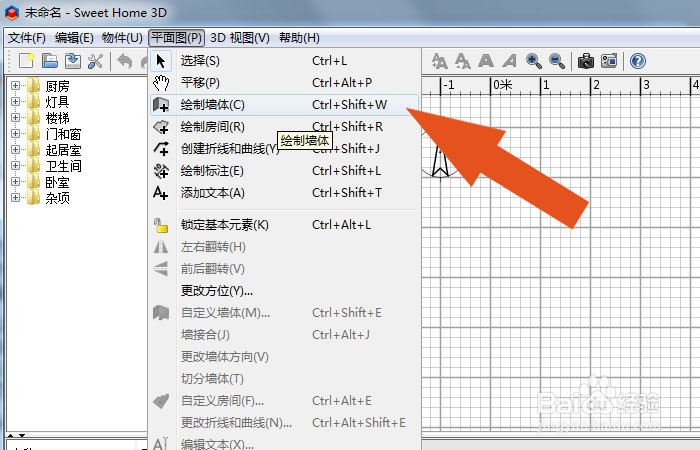Click the padlock icon beside 锁定基本元素(K)

point(161,225)
